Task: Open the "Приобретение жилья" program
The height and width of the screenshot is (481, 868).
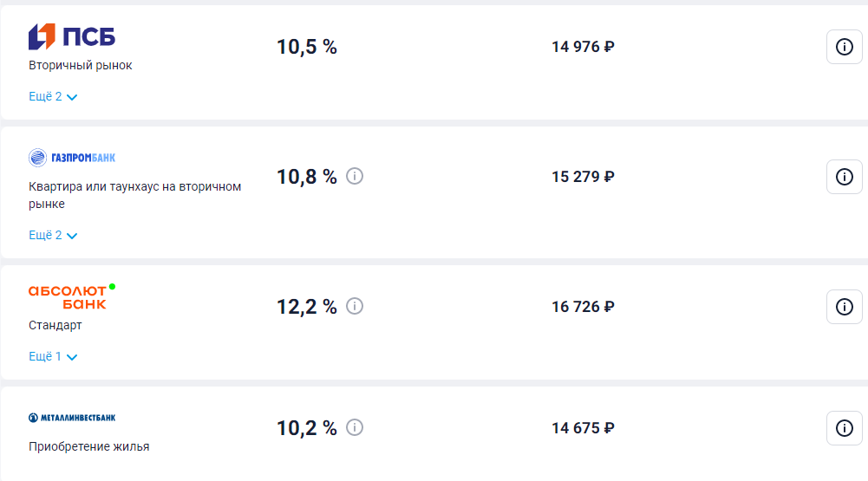Action: point(89,446)
